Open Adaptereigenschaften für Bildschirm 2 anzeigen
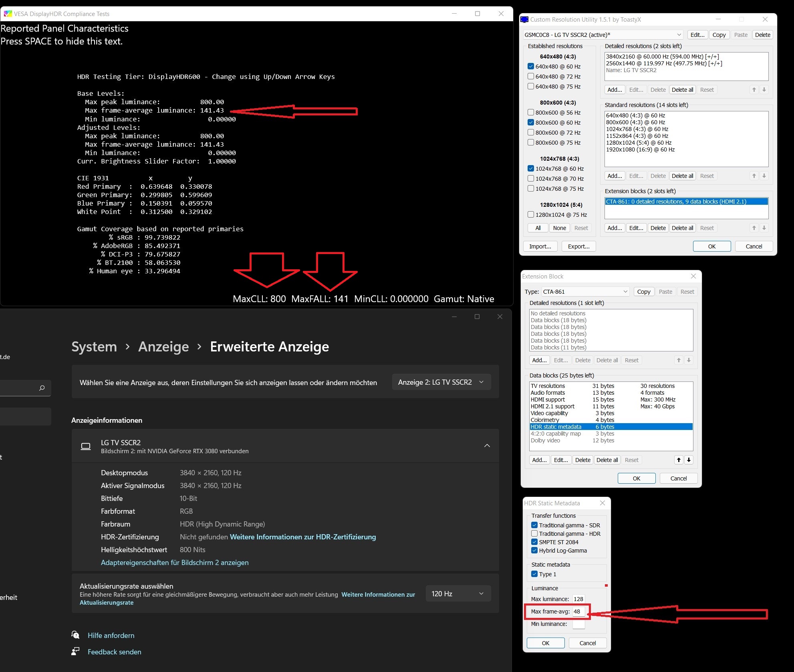 click(x=175, y=563)
